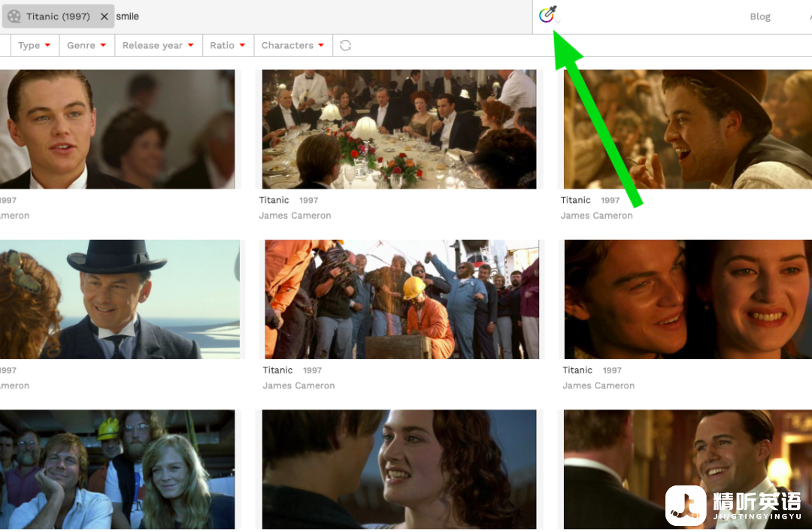Viewport: 812px width, 532px height.
Task: Open thumbnail of man in black bowler hat
Action: [120, 299]
